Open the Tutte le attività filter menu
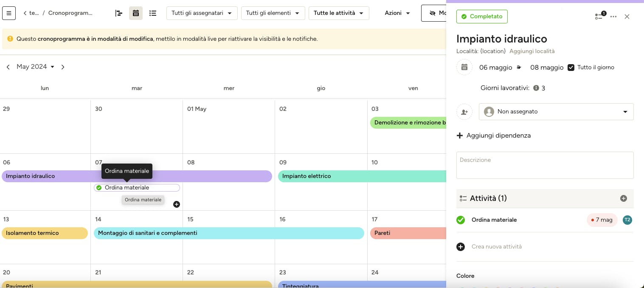The width and height of the screenshot is (644, 288). coord(339,13)
